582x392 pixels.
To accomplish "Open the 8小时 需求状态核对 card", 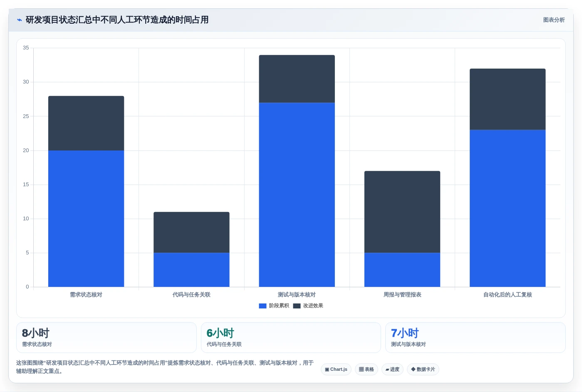I will [x=106, y=338].
